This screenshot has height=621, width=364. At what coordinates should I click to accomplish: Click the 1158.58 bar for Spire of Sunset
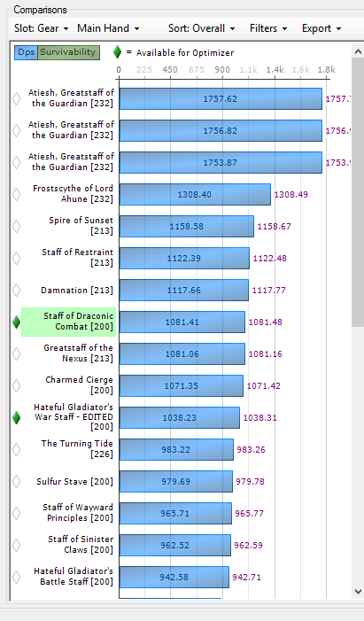(x=187, y=226)
